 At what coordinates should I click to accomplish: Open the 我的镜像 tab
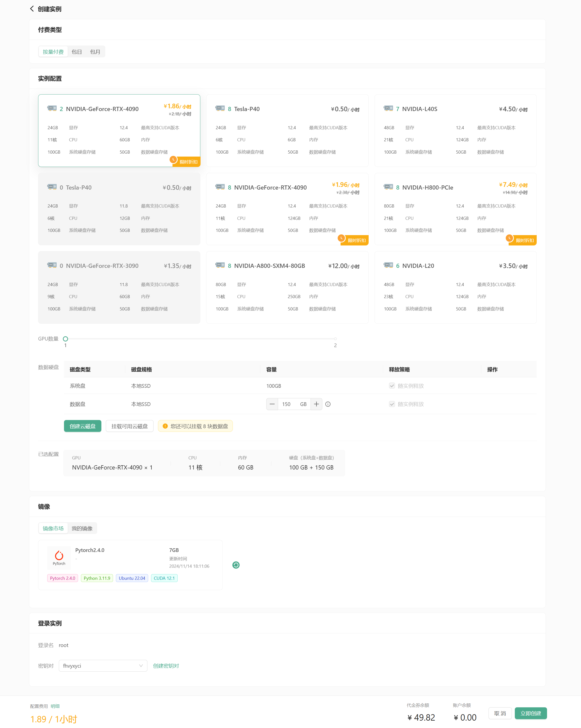pos(82,528)
